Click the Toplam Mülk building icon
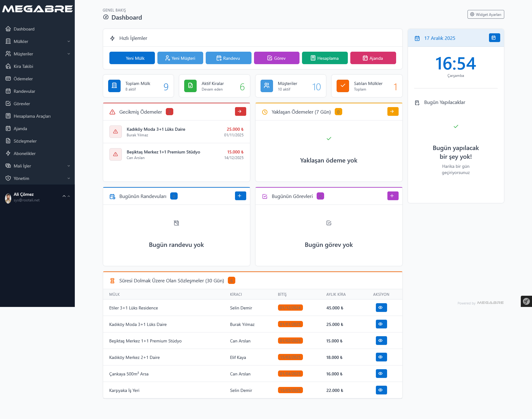The width and height of the screenshot is (532, 419). (x=114, y=86)
